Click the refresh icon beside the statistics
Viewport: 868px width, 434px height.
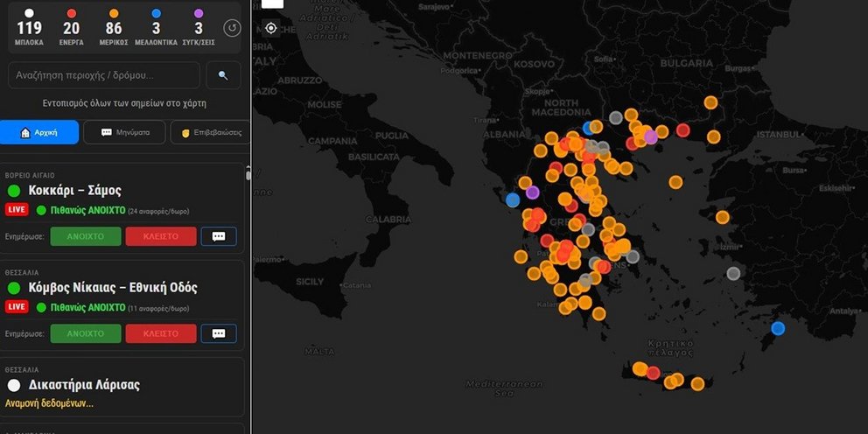click(x=232, y=28)
